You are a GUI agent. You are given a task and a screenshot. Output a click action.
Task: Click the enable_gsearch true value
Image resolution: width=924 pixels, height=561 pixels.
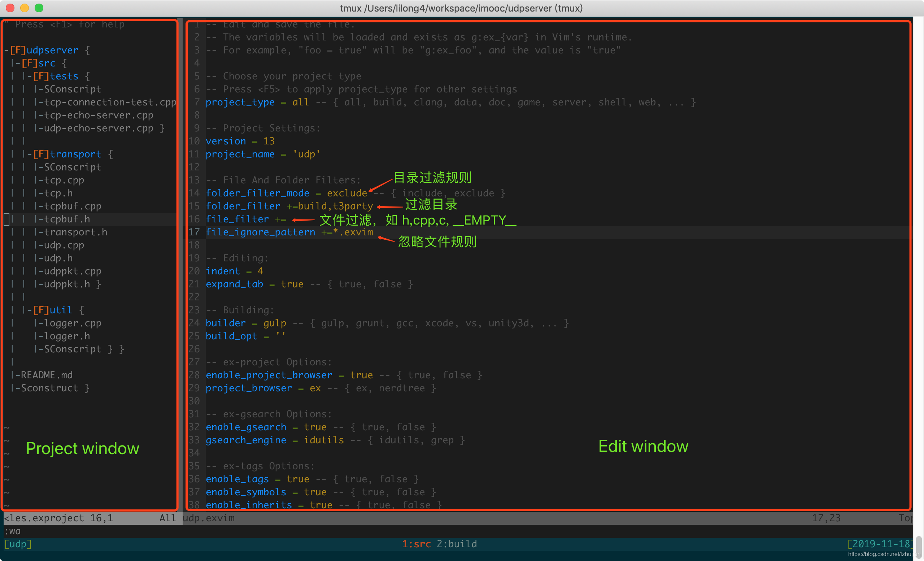tap(315, 427)
